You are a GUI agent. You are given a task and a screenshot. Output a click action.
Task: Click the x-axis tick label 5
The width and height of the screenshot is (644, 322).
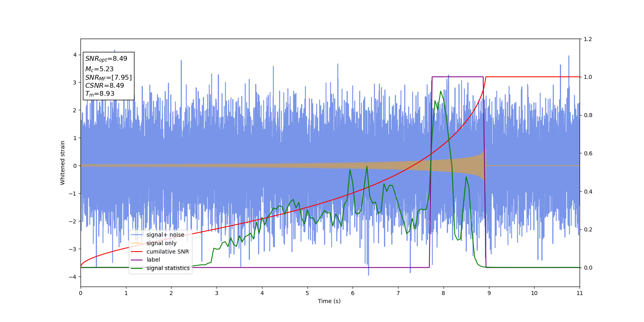point(308,293)
